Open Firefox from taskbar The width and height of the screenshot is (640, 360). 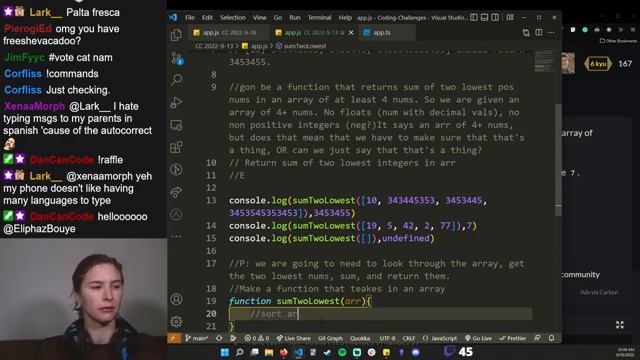(x=283, y=352)
